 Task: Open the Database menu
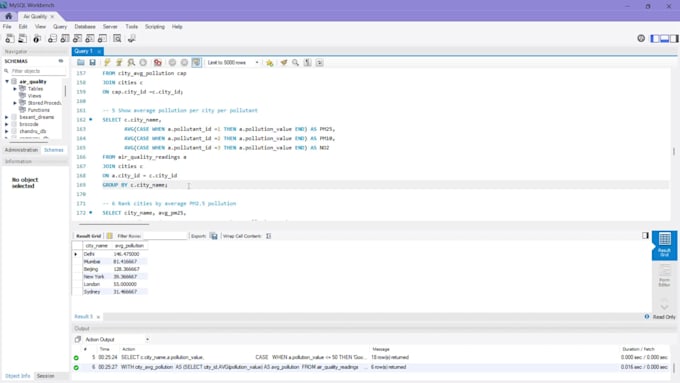pos(85,26)
